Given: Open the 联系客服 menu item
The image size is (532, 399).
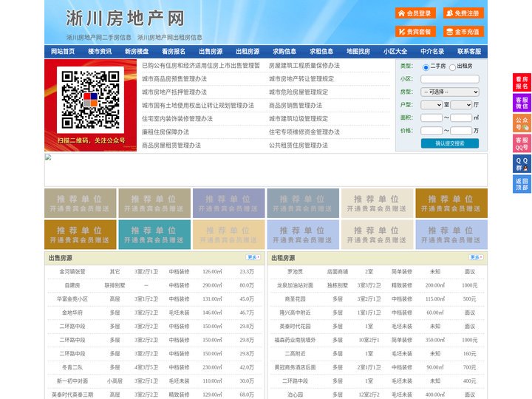Looking at the screenshot, I should (469, 52).
